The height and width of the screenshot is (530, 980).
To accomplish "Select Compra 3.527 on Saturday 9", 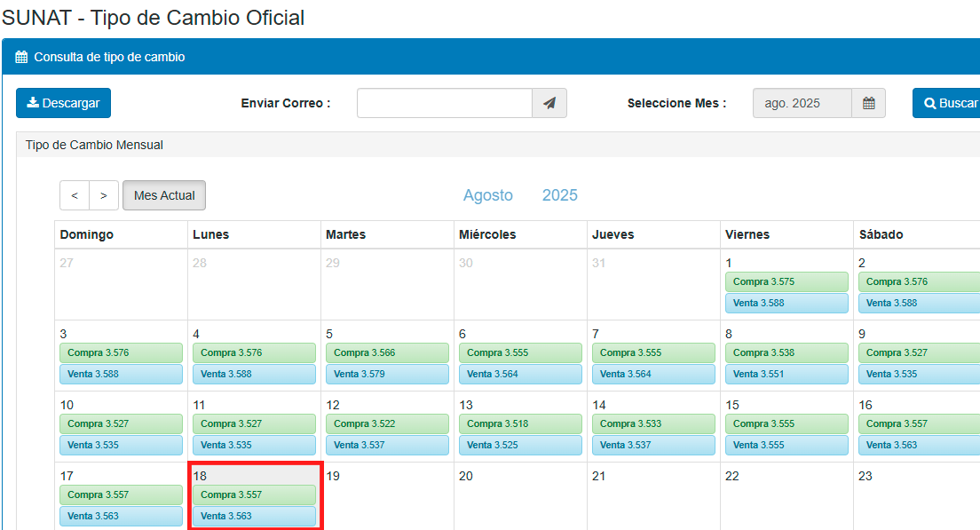I will pyautogui.click(x=920, y=353).
